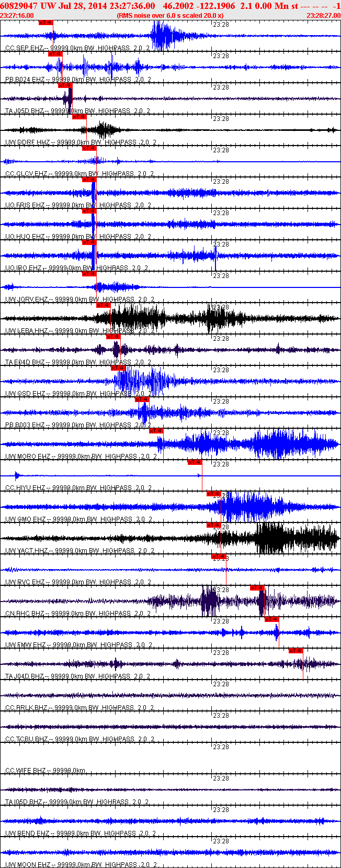Select the red pick flag on UW RVC trace
The width and height of the screenshot is (341, 868).
(219, 557)
